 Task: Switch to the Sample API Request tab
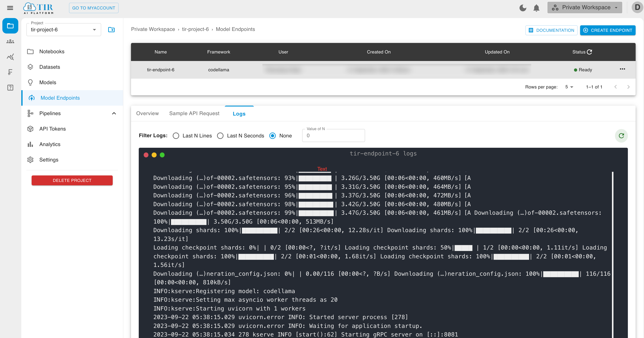(194, 114)
